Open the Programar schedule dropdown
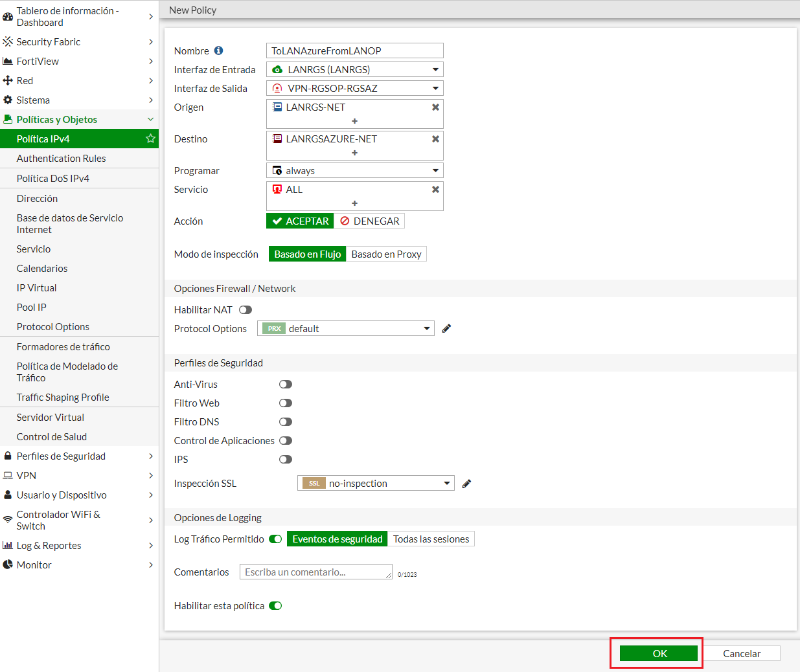Viewport: 800px width, 672px height. [x=354, y=170]
